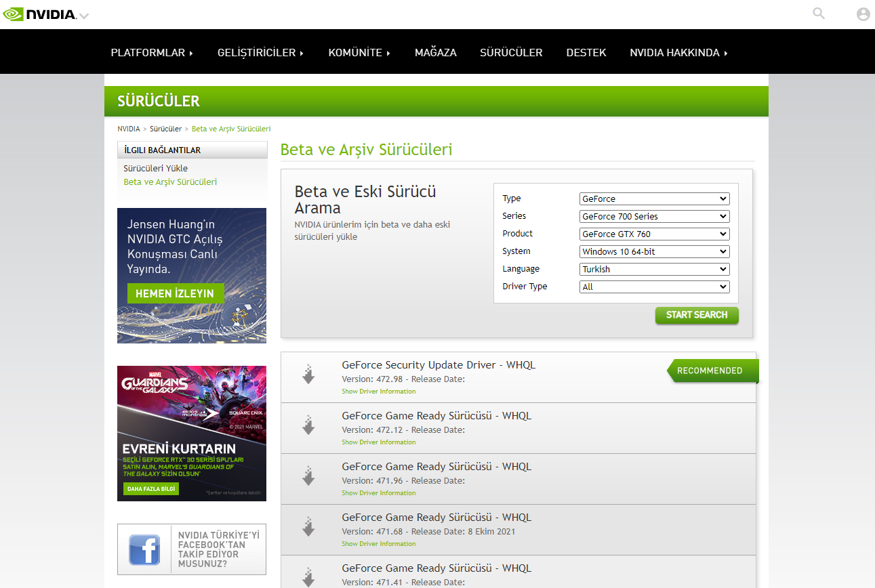Viewport: 875px width, 588px height.
Task: Open the NVIDIA HAKKINDA menu
Action: 678,53
